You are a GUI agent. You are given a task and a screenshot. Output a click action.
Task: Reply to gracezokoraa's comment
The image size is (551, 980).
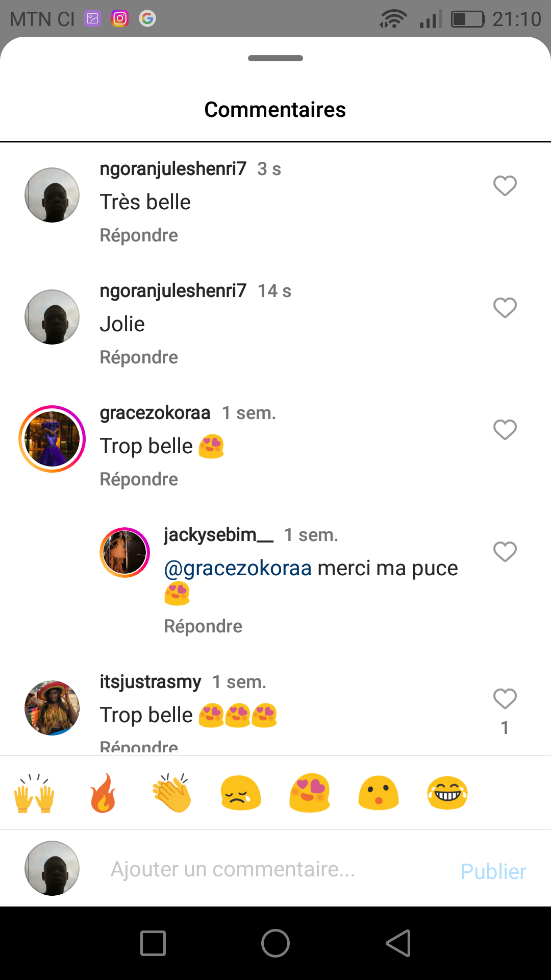[x=139, y=479]
